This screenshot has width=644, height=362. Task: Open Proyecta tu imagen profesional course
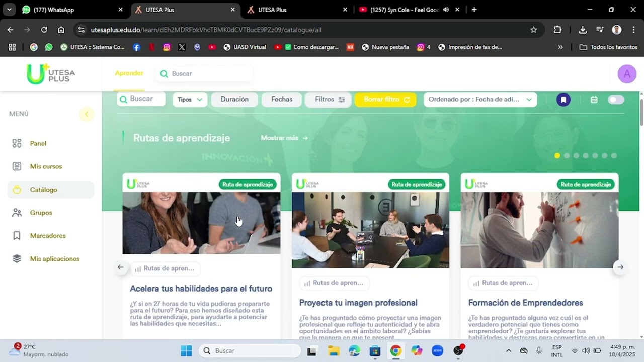point(358,303)
